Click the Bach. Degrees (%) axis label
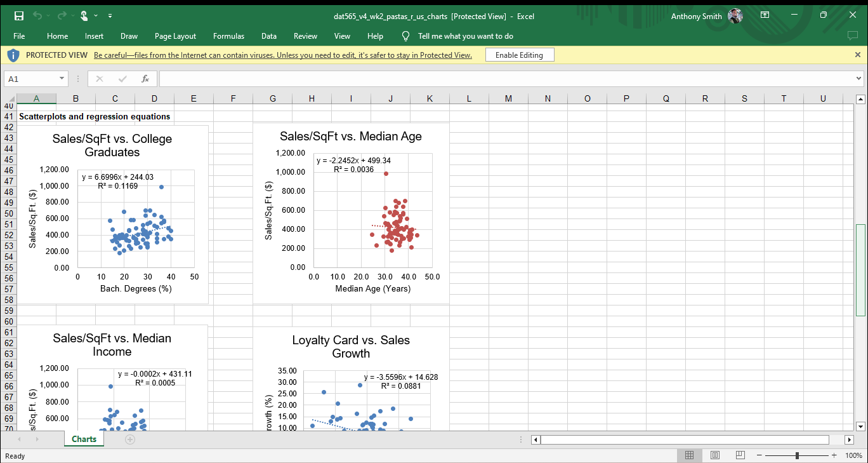 pyautogui.click(x=136, y=289)
